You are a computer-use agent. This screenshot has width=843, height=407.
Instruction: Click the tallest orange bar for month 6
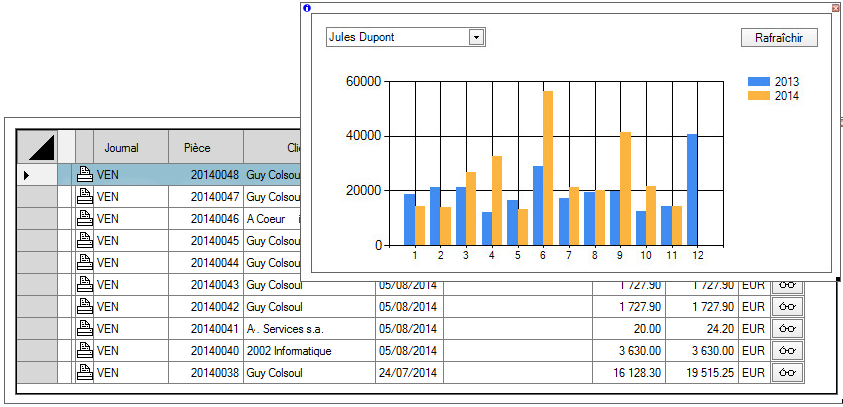pyautogui.click(x=548, y=167)
